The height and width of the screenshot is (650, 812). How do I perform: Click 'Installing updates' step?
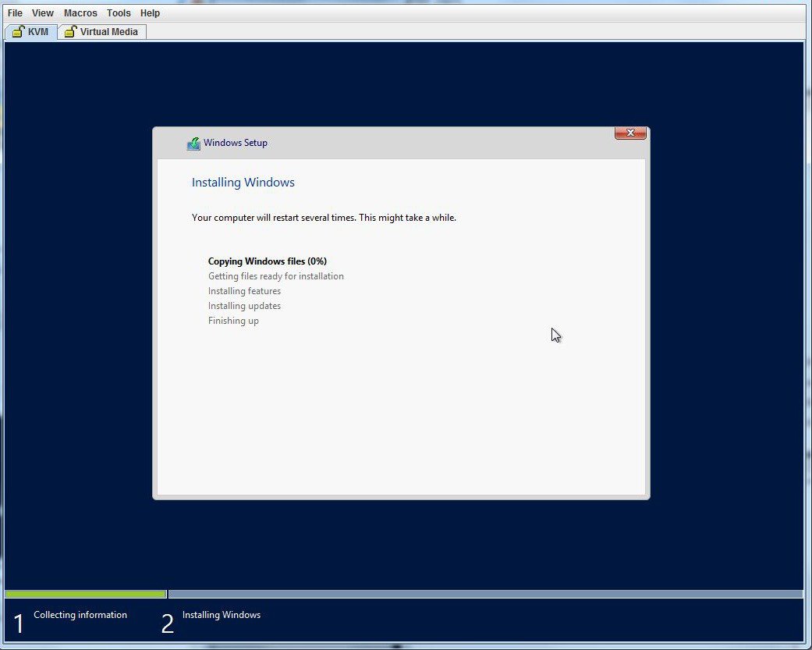pyautogui.click(x=244, y=306)
